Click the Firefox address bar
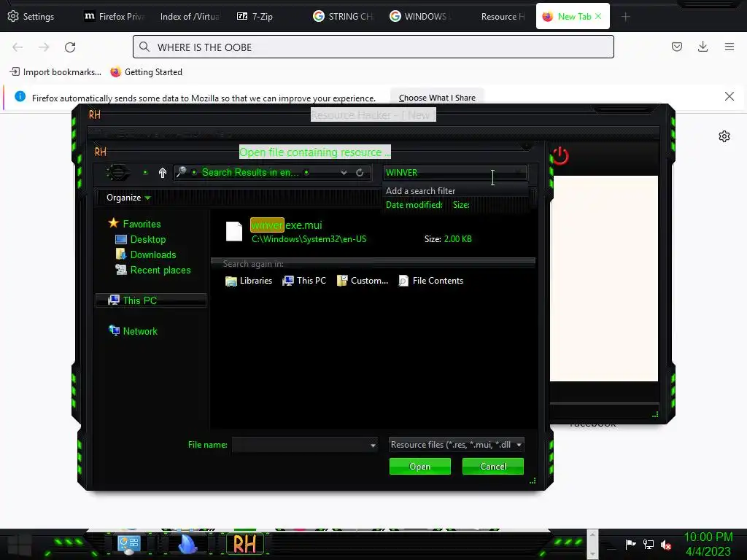 tap(373, 47)
